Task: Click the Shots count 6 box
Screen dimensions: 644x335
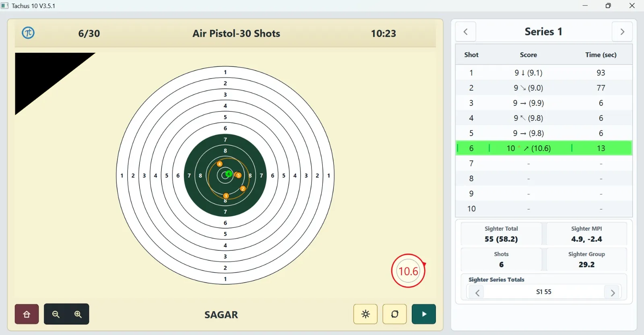Action: click(501, 260)
